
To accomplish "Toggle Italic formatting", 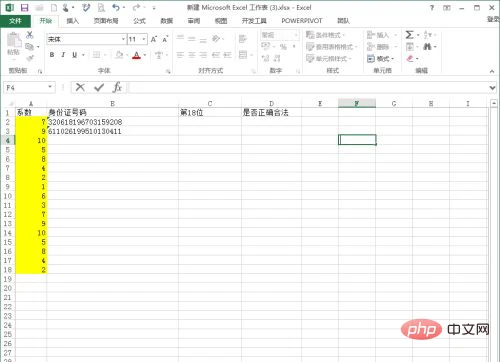I will (x=63, y=55).
